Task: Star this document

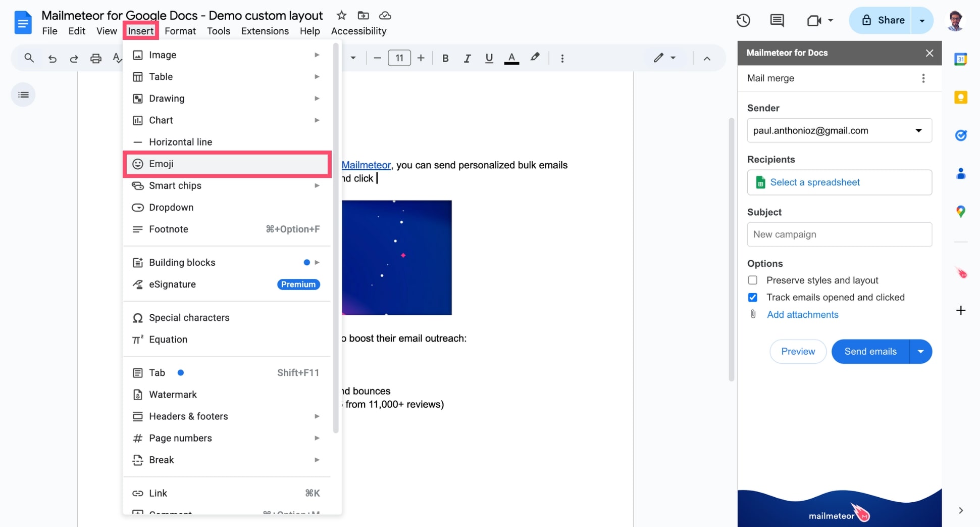Action: (342, 16)
